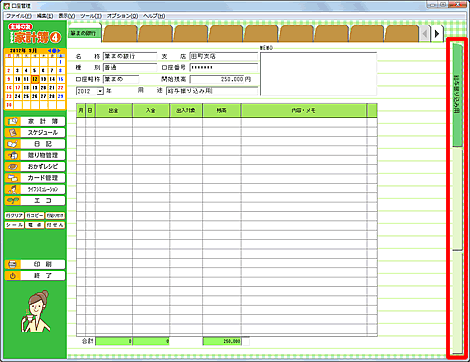Image resolution: width=470 pixels, height=362 pixels.
Task: Click the 用途 purpose field
Action: (212, 91)
